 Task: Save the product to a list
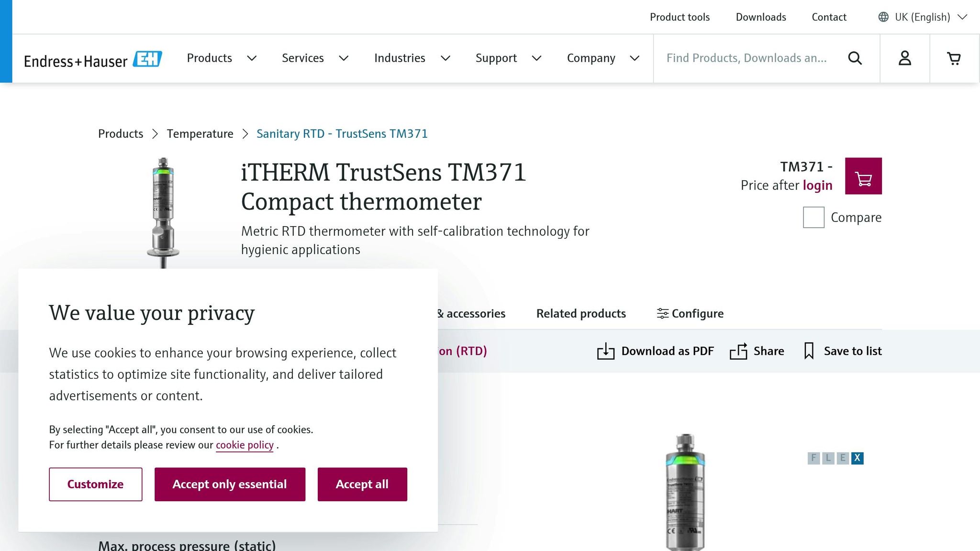842,351
